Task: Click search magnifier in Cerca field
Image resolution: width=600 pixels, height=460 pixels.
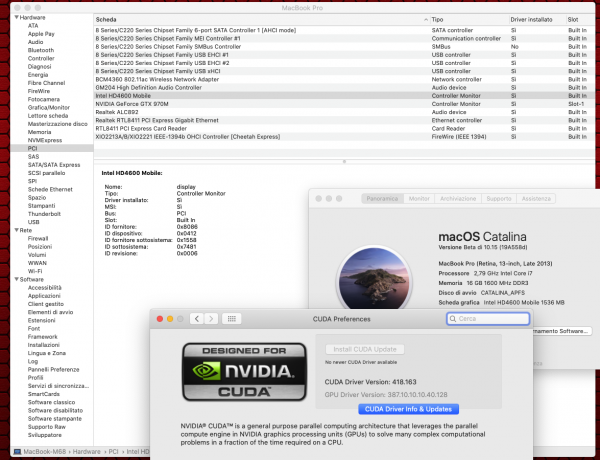Action: click(x=453, y=319)
